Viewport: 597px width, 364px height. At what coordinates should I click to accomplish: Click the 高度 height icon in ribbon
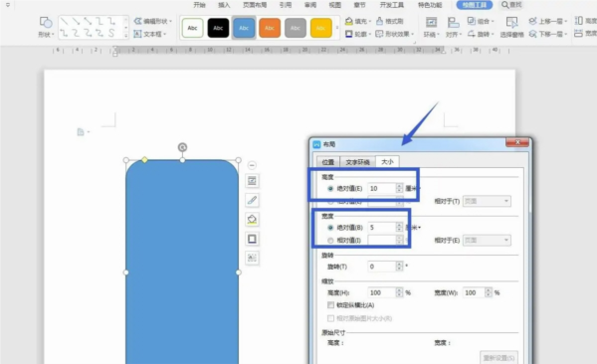click(x=579, y=21)
